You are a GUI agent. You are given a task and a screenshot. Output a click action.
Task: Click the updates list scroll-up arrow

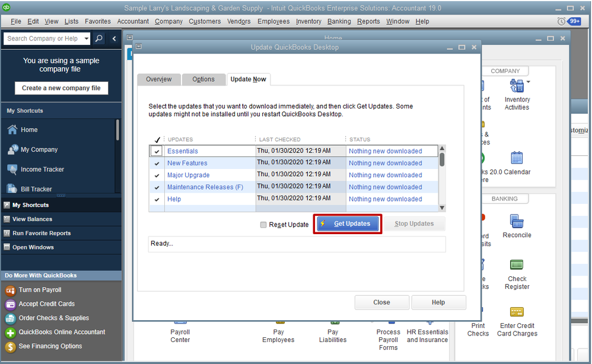click(x=442, y=148)
